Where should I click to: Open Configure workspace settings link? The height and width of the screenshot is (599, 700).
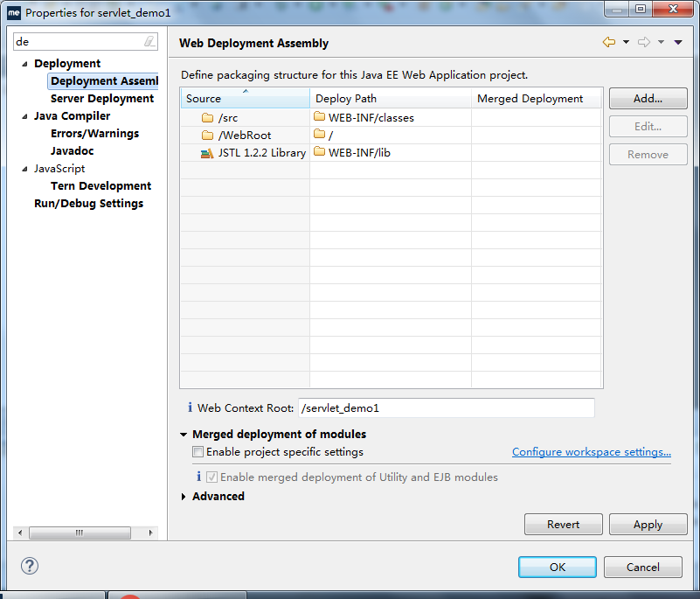[x=591, y=451]
